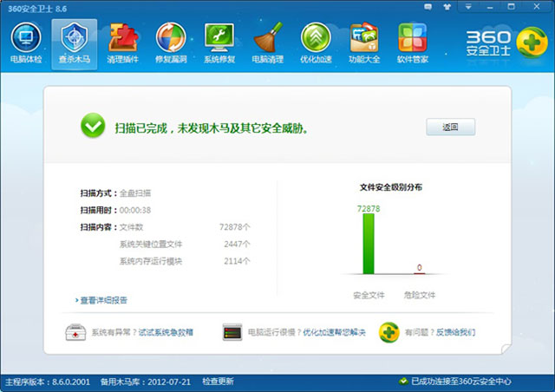The width and height of the screenshot is (555, 392).
Task: Select the 查杀木马 shield icon
Action: pyautogui.click(x=75, y=37)
